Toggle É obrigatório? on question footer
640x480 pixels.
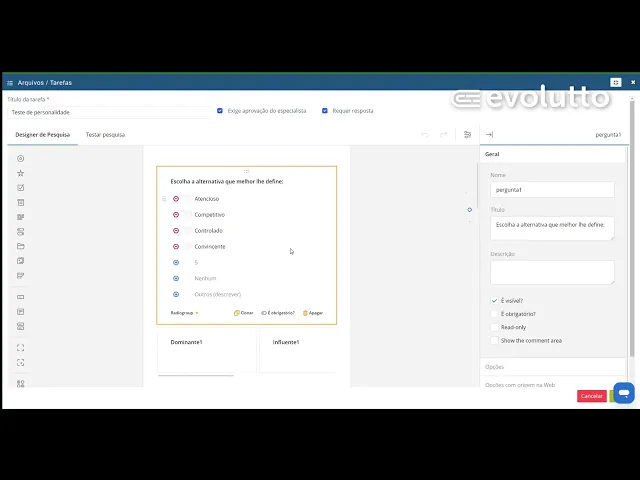(278, 313)
